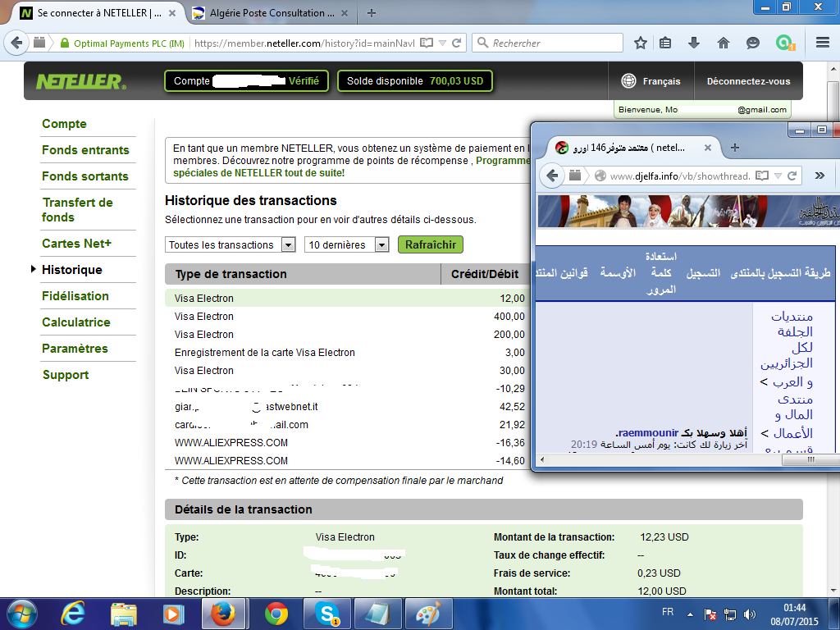This screenshot has width=840, height=630.
Task: Show more tools chevron in djelfa window
Action: 819,176
